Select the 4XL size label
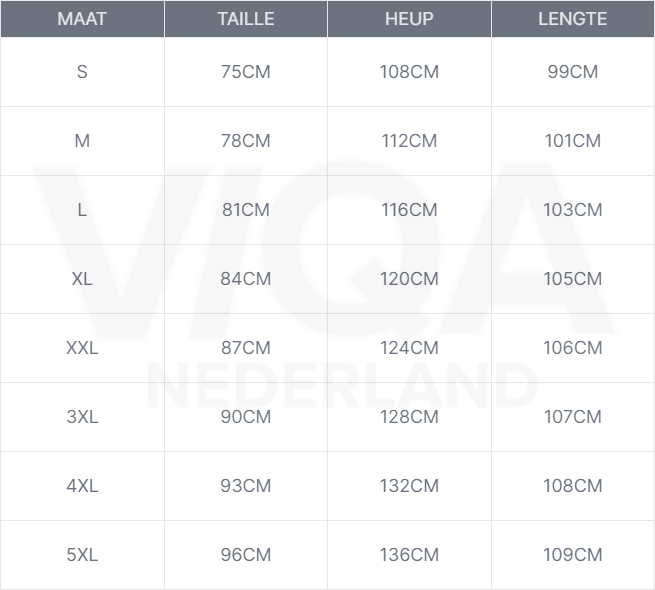This screenshot has width=655, height=590. [x=82, y=486]
